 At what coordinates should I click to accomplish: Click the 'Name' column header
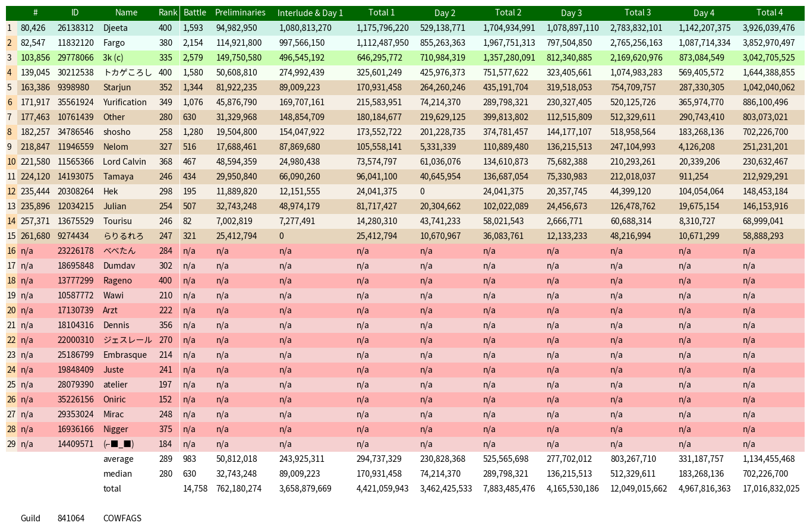pos(126,12)
